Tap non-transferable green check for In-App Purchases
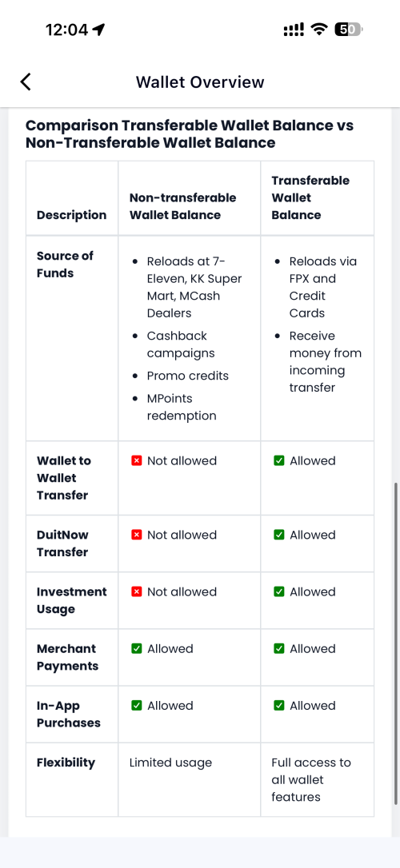The width and height of the screenshot is (400, 868). tap(136, 706)
